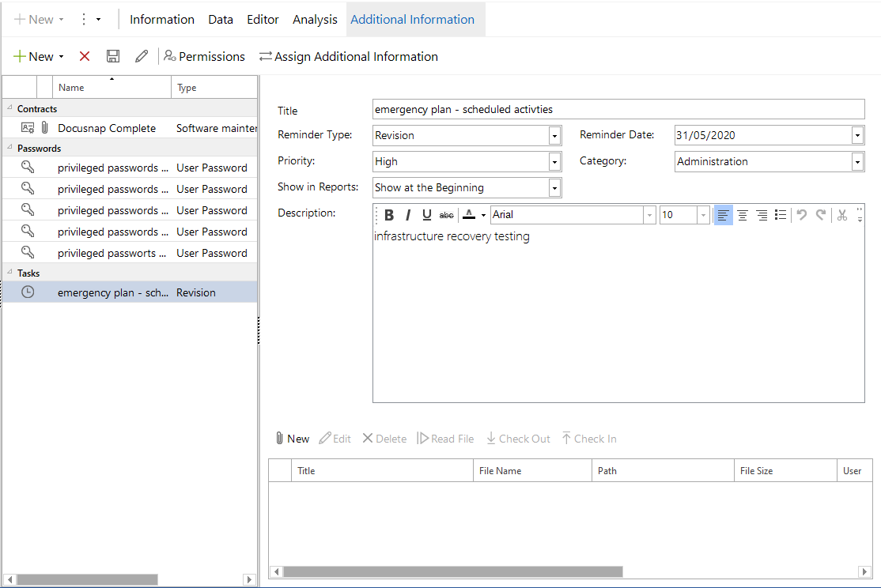Viewport: 881px width, 588px height.
Task: Click Check In button
Action: pyautogui.click(x=589, y=439)
